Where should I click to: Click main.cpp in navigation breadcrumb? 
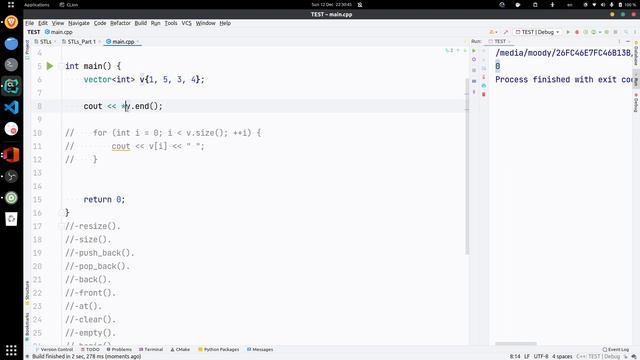59,32
